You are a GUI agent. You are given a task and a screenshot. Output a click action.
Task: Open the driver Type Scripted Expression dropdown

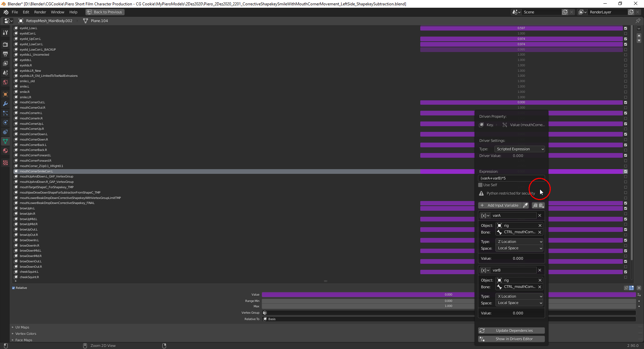[520, 149]
